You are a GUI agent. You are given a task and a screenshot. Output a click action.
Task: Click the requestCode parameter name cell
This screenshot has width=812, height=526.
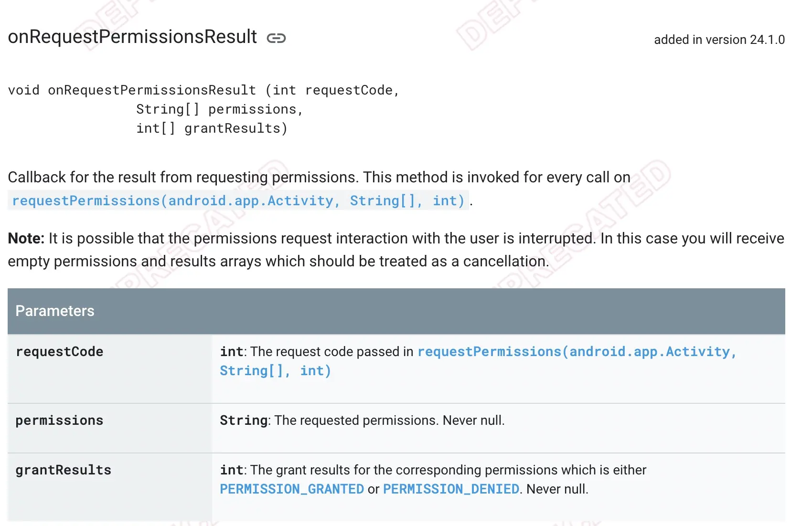pos(60,352)
